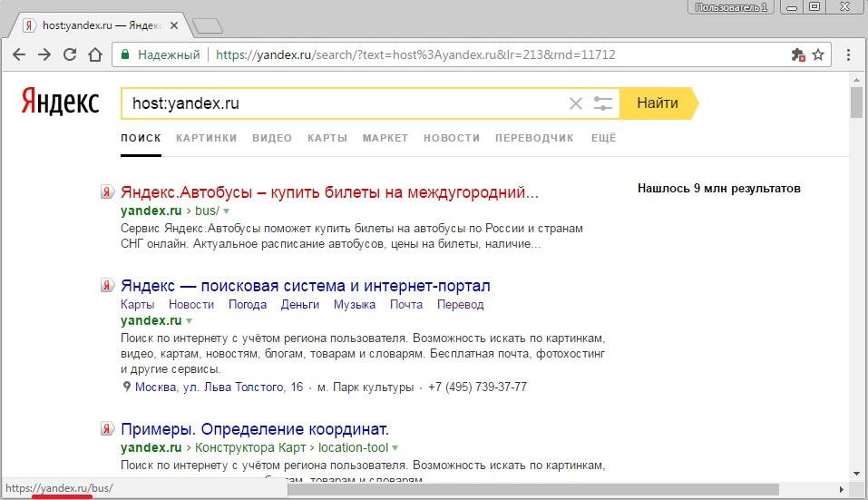Open the ЕЩЁ more services menu

pyautogui.click(x=604, y=138)
